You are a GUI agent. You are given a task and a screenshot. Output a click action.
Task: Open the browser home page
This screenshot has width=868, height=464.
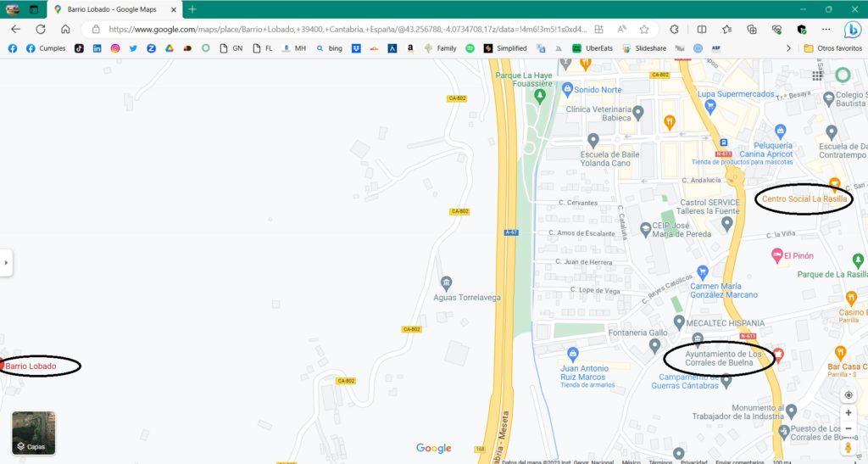(65, 30)
